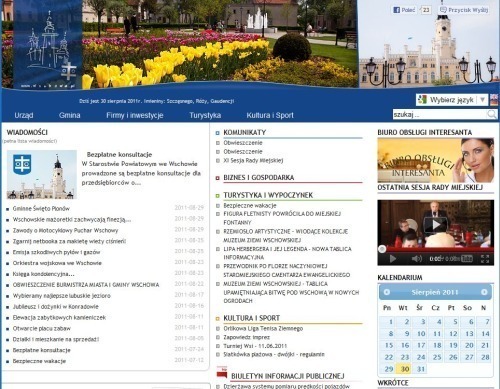Open Elewacja zabytkowych kamieniczek news
Screen dimensions: 500x389
[x=59, y=318]
